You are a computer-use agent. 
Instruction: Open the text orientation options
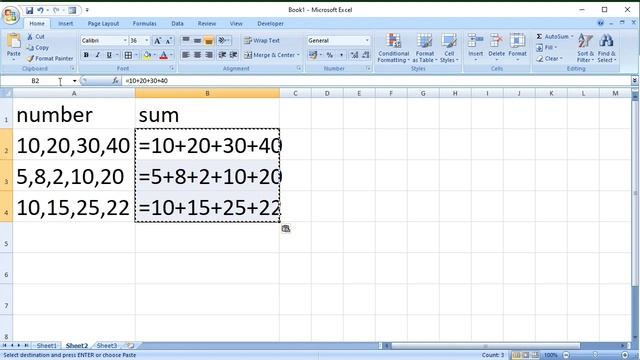click(223, 40)
